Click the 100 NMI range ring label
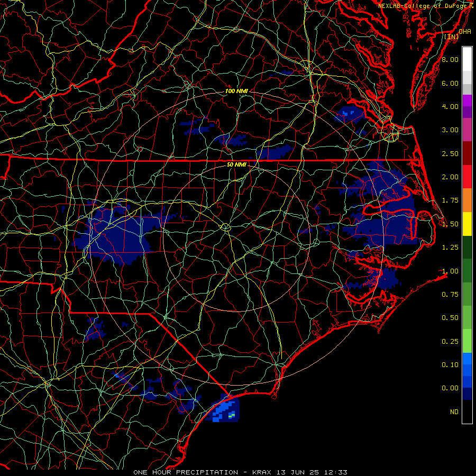Viewport: 476px width, 476px height. click(236, 91)
